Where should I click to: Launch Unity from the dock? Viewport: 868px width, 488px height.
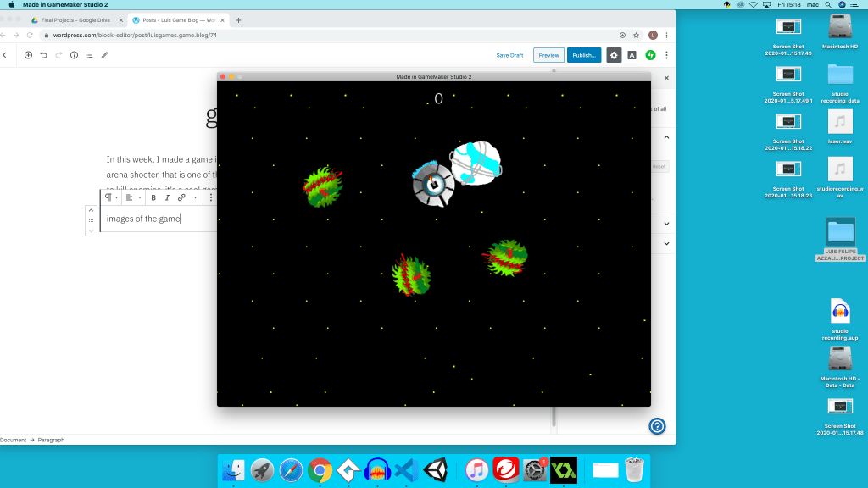pos(437,469)
